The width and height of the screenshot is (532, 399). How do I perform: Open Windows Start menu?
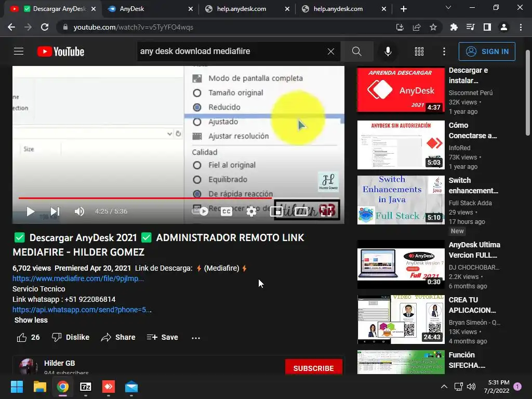pos(17,387)
